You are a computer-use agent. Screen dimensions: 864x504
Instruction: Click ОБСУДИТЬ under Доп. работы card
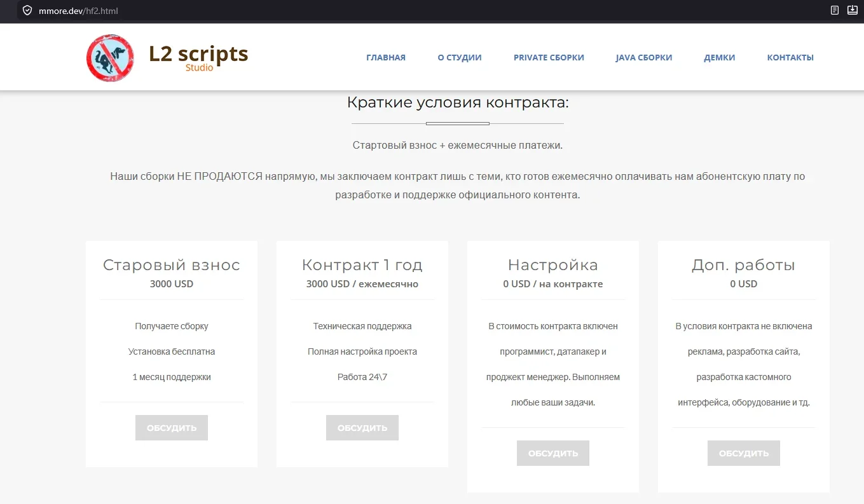744,453
